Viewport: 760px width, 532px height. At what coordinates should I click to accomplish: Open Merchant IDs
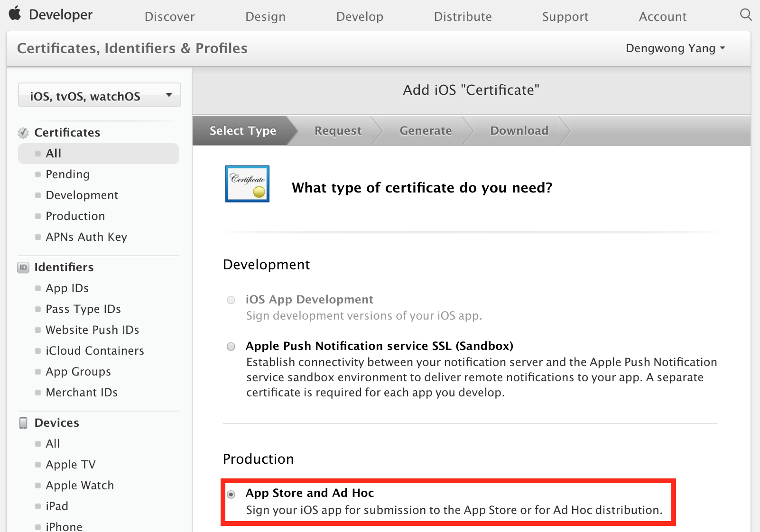coord(82,393)
